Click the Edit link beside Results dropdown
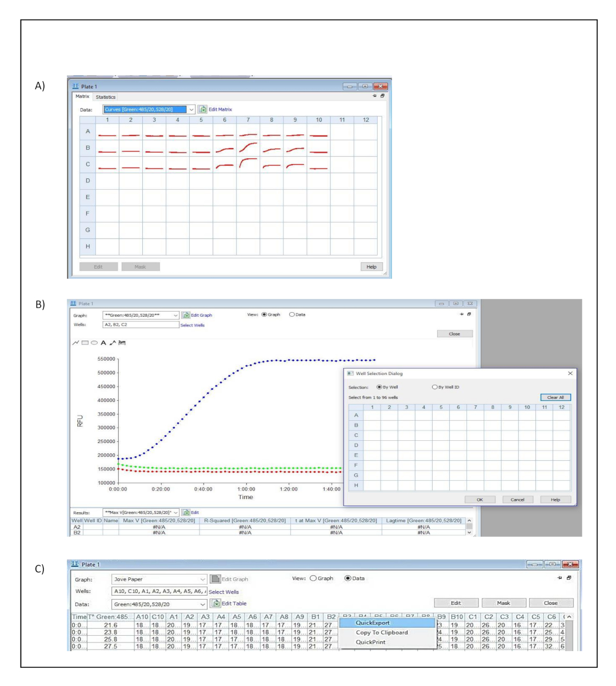 coord(195,512)
